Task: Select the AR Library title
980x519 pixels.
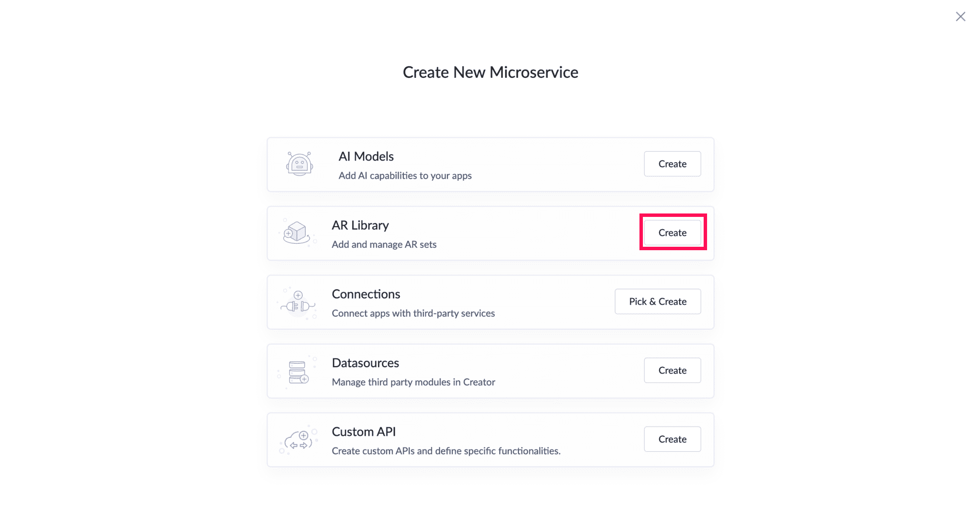Action: (x=360, y=225)
